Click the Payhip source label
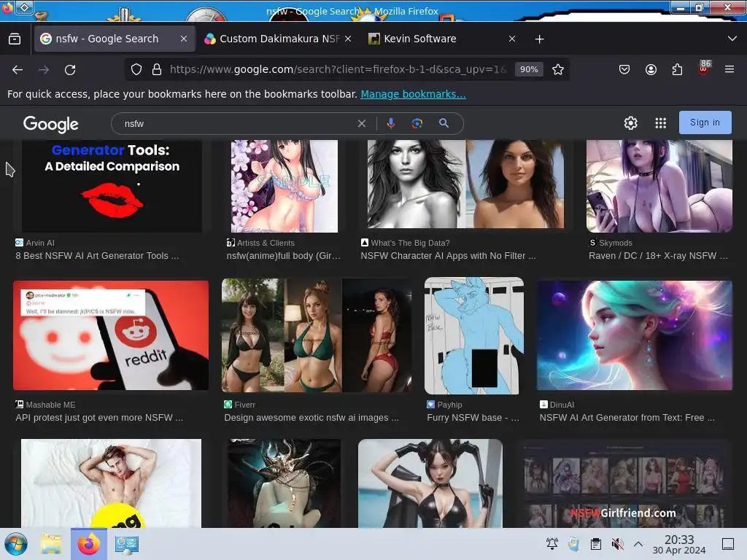 [x=449, y=405]
